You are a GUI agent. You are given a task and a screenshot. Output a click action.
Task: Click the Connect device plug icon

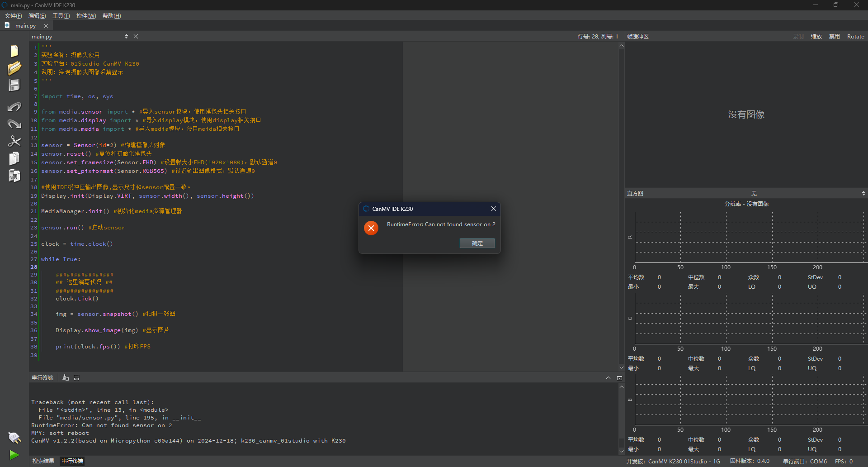pos(14,438)
